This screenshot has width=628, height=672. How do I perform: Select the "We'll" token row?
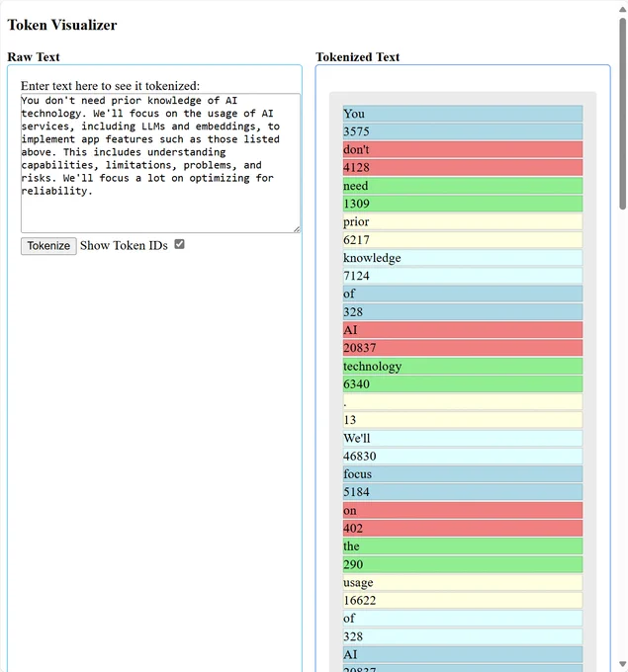pyautogui.click(x=463, y=439)
